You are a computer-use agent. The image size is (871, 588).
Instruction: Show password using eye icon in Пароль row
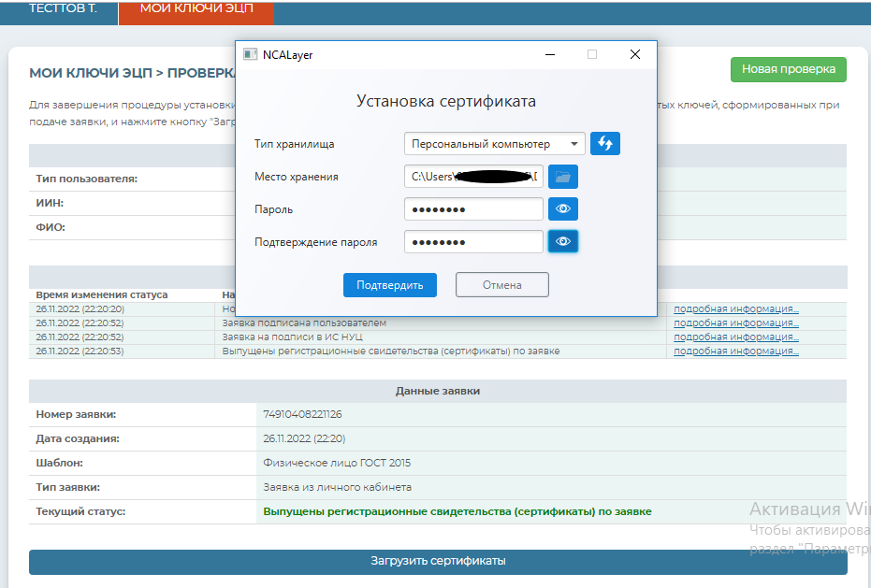point(562,209)
